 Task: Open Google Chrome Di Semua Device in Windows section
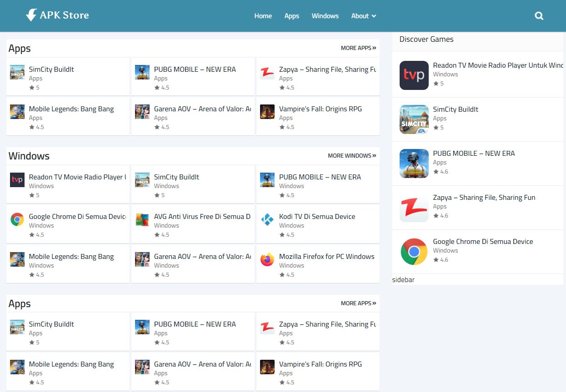tap(77, 217)
